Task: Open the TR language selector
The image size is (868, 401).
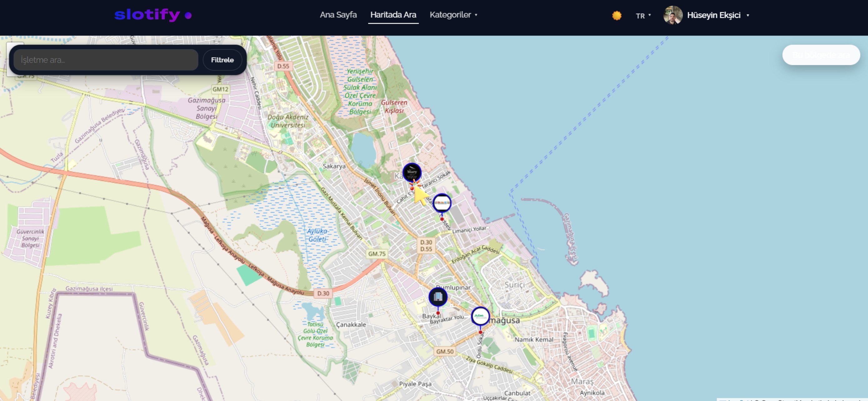Action: [643, 16]
